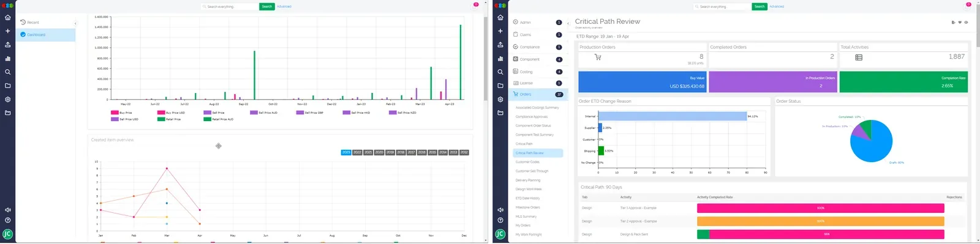980x244 pixels.
Task: Open the upload icon in left window sidebar
Action: (7, 45)
